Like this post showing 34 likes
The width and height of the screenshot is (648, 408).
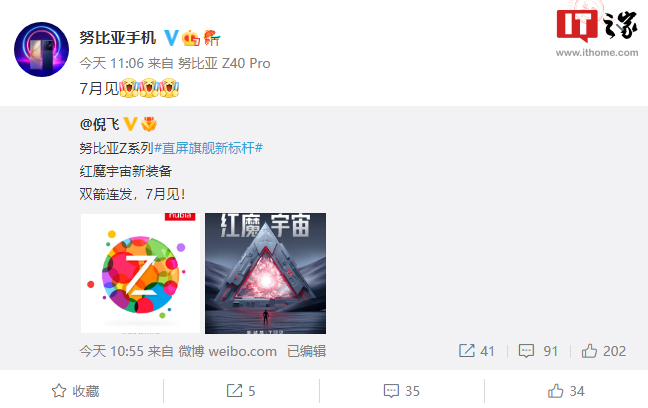click(x=566, y=391)
